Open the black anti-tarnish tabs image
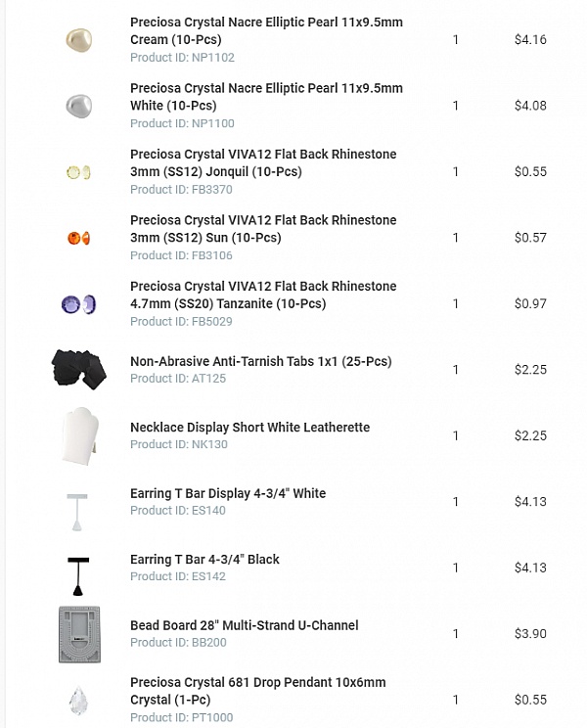The height and width of the screenshot is (728, 587). (x=79, y=370)
